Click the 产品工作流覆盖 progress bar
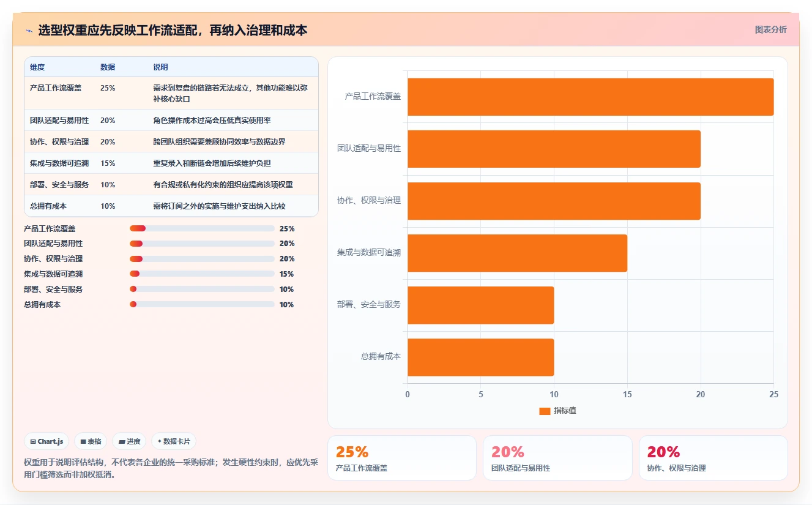Screen dimensions: 812x505 point(202,228)
